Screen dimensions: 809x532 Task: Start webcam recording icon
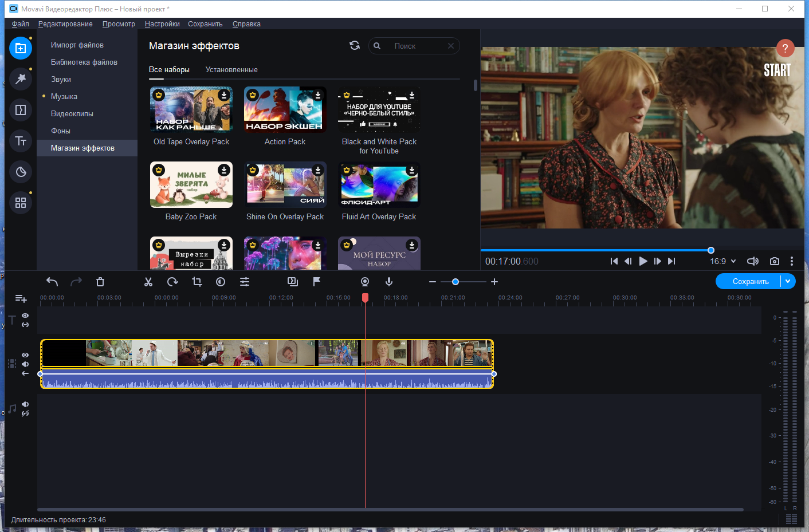[365, 282]
